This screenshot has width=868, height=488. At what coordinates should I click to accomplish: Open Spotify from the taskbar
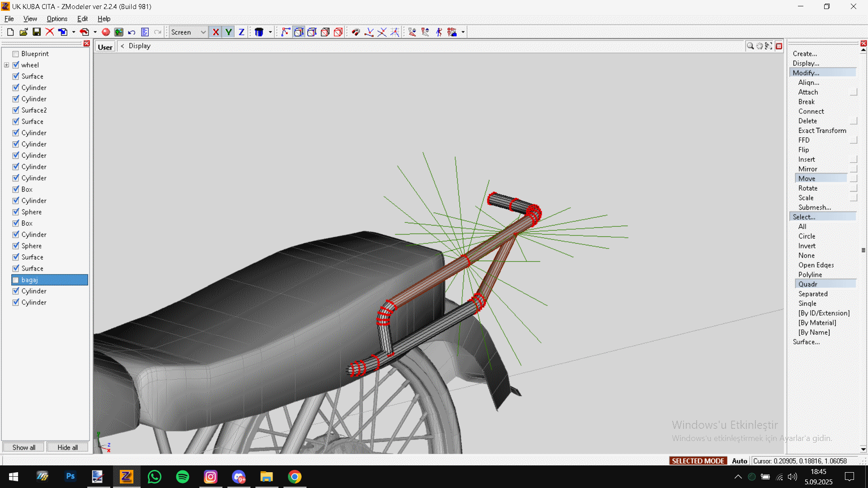pyautogui.click(x=183, y=477)
